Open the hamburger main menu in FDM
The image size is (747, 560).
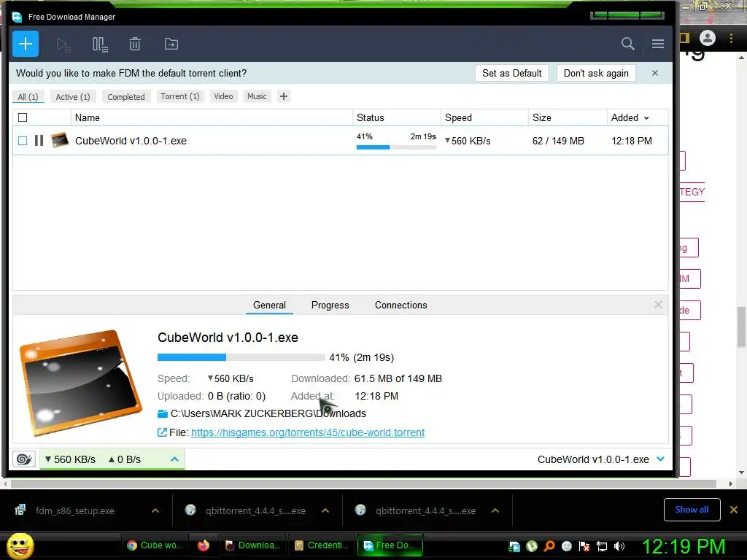(658, 44)
